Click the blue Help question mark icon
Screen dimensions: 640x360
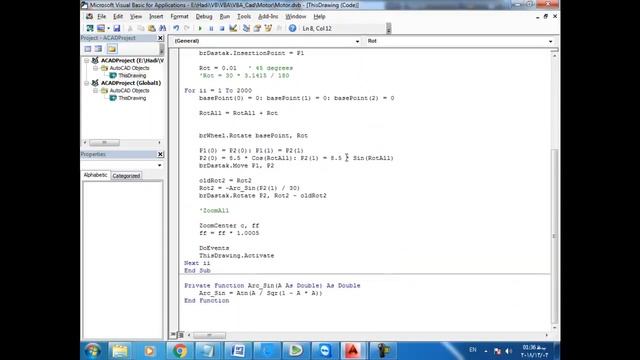(292, 28)
